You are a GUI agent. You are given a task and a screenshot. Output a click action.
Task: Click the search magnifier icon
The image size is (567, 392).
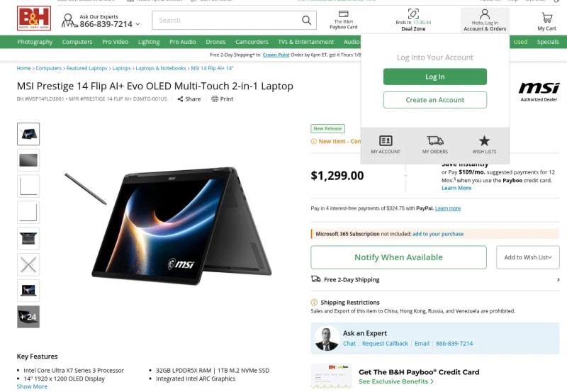pyautogui.click(x=306, y=20)
